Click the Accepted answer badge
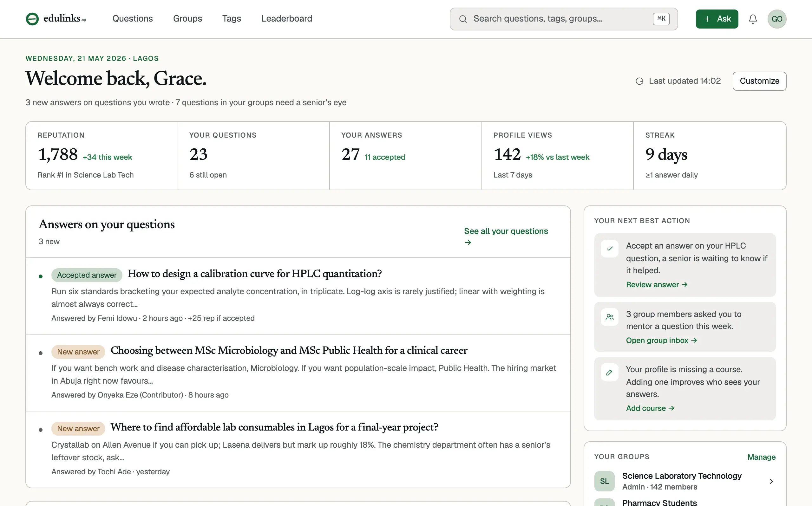The height and width of the screenshot is (506, 812). tap(87, 275)
